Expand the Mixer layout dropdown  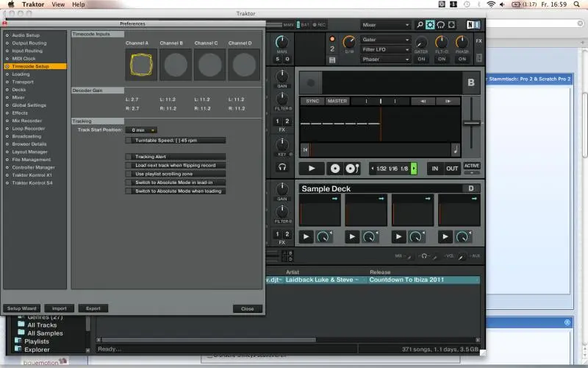(x=385, y=25)
